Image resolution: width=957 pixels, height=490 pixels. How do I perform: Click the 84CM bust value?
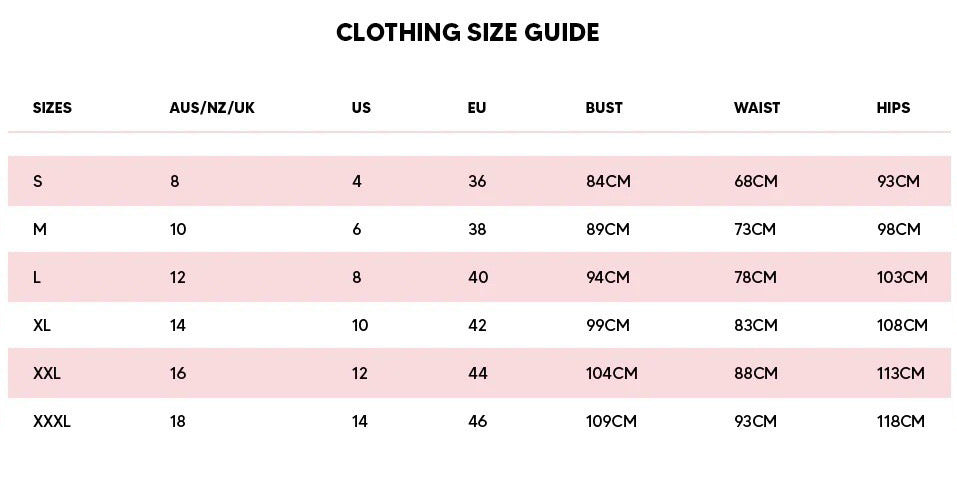[x=608, y=182]
